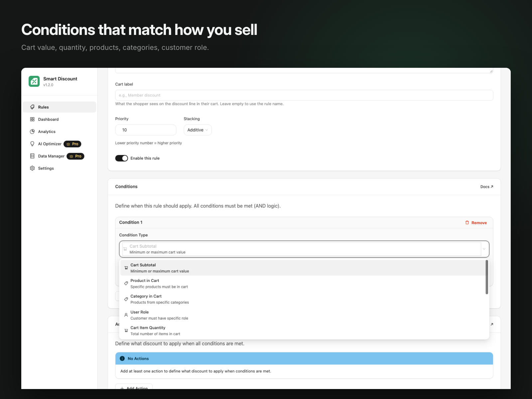
Task: Click the trash icon next to Remove
Action: click(x=467, y=222)
